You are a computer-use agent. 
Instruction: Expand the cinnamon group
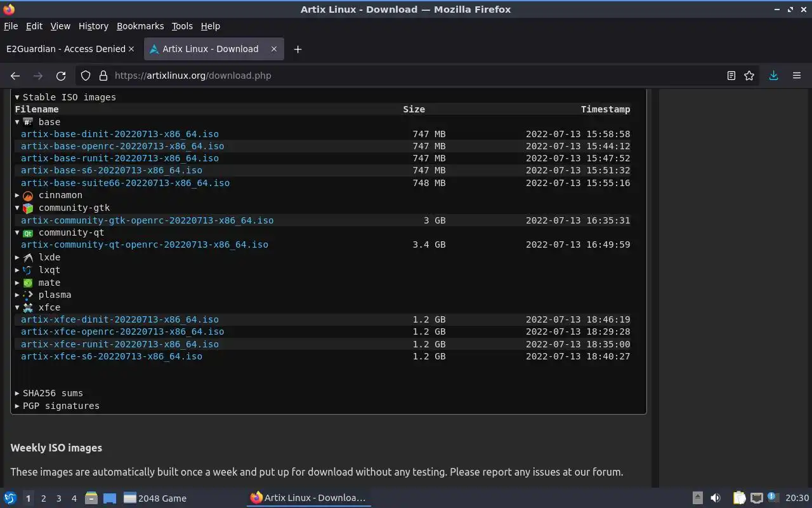(17, 196)
